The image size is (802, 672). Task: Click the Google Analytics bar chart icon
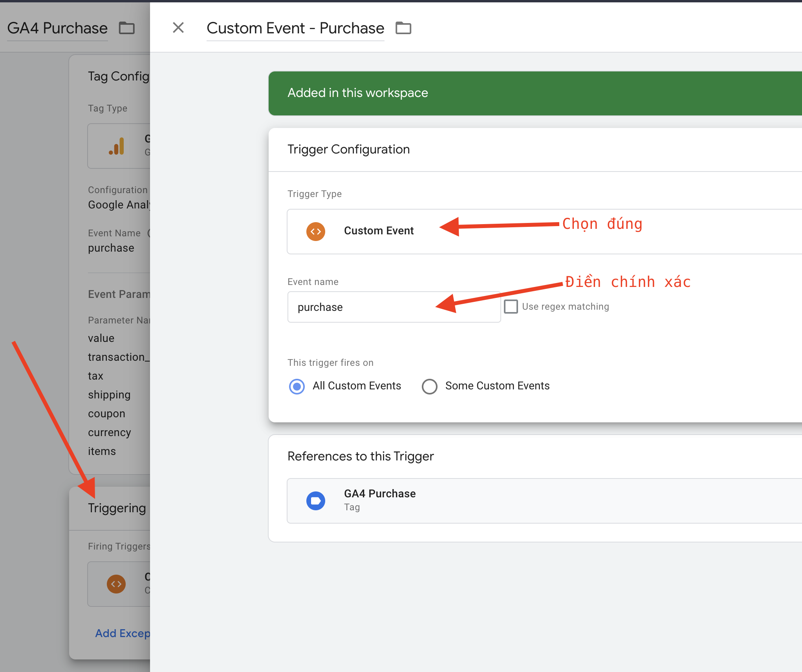[x=117, y=146]
